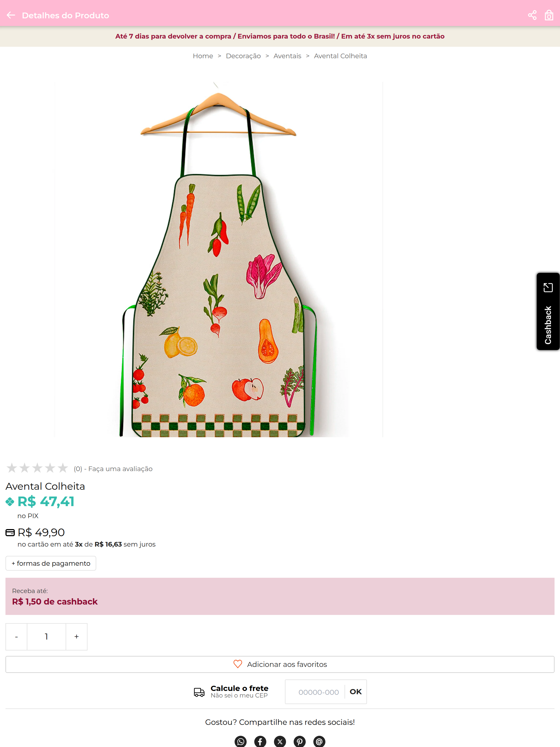Share product on Facebook
The image size is (560, 747).
click(x=260, y=741)
